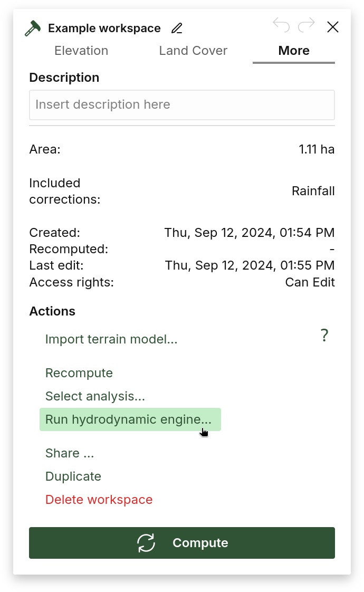Switch to the Elevation tab
Image resolution: width=364 pixels, height=592 pixels.
(81, 51)
